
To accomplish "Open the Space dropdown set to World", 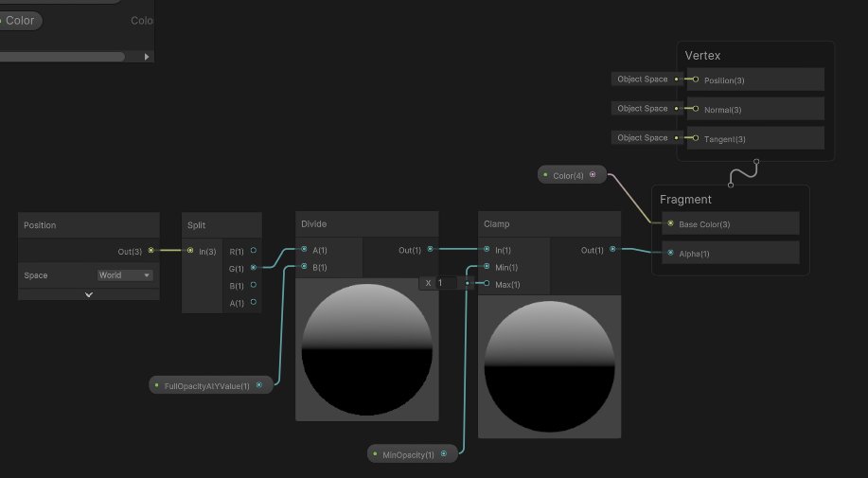I will pos(125,275).
